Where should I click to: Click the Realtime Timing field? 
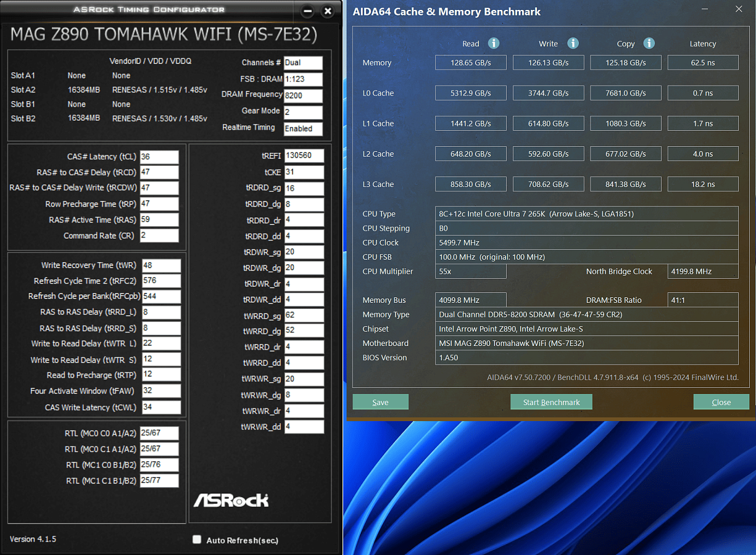pyautogui.click(x=303, y=128)
